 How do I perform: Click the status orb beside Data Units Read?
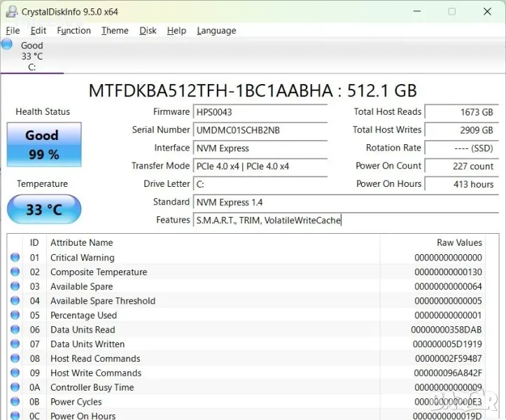click(x=15, y=330)
